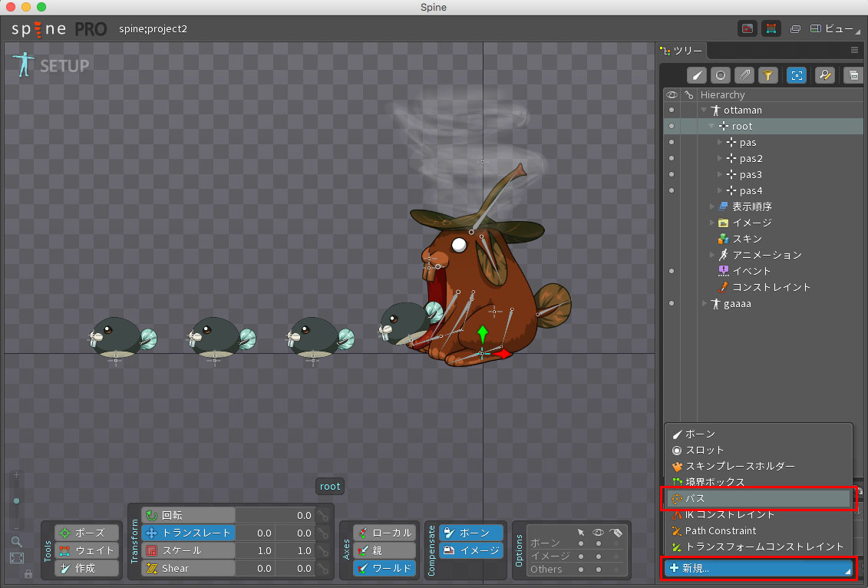Click the key icon for the Shear row
The image size is (868, 588).
(x=323, y=569)
